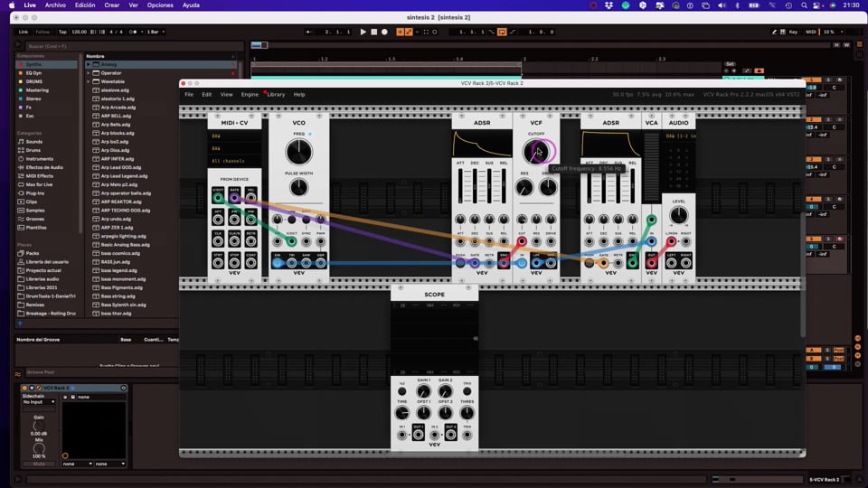The height and width of the screenshot is (488, 868).
Task: Open the Opciones menu in Live
Action: pyautogui.click(x=160, y=5)
